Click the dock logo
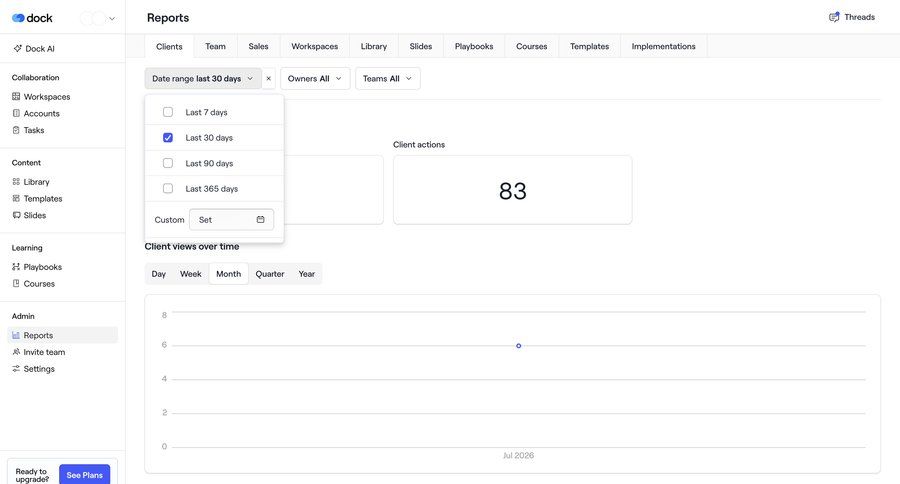This screenshot has height=484, width=900. [x=32, y=18]
